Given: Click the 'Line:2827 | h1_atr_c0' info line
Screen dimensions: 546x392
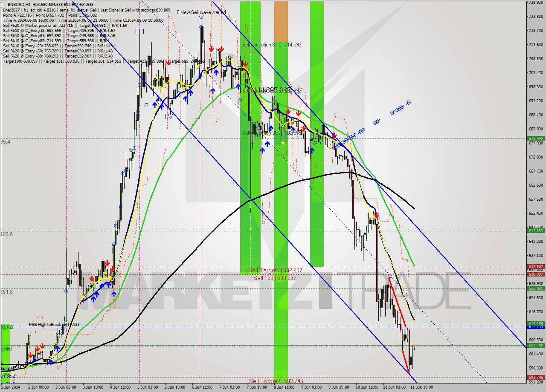Looking at the screenshot, I should click(87, 10).
